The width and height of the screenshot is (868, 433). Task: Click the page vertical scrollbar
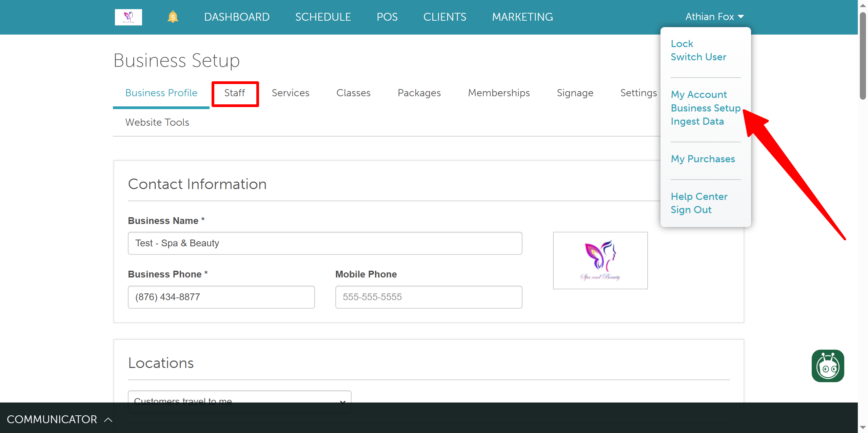[x=863, y=56]
